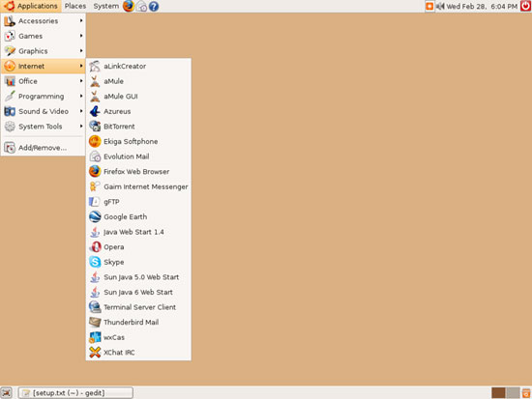Click the gFTP icon

click(x=95, y=202)
